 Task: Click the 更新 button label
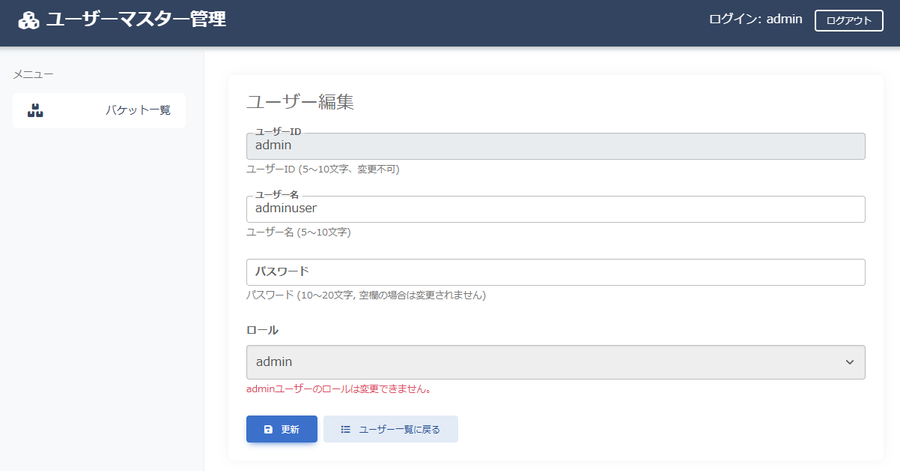point(290,429)
